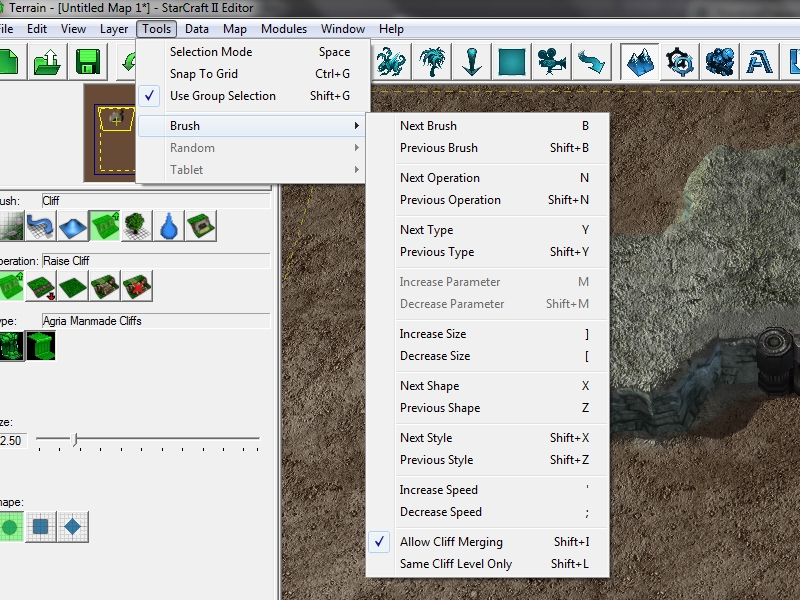The image size is (800, 600).
Task: Select the Height brush icon
Action: (72, 226)
